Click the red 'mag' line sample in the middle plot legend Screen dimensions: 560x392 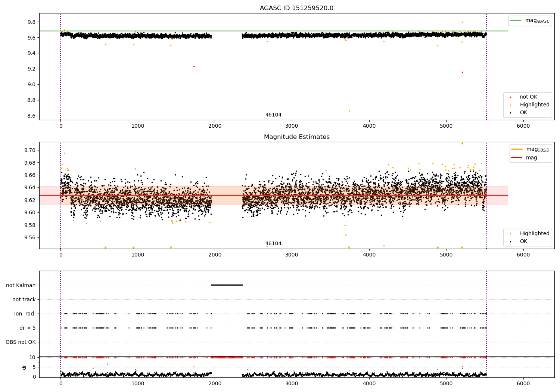click(x=517, y=158)
